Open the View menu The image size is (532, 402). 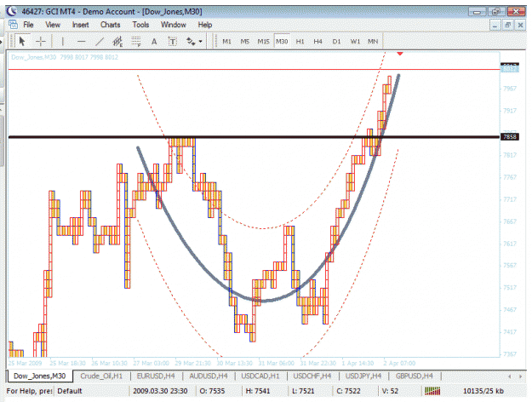point(53,25)
